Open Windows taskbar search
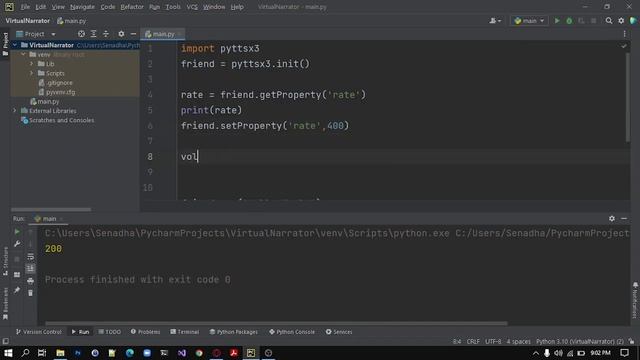The width and height of the screenshot is (640, 360). tap(25, 353)
